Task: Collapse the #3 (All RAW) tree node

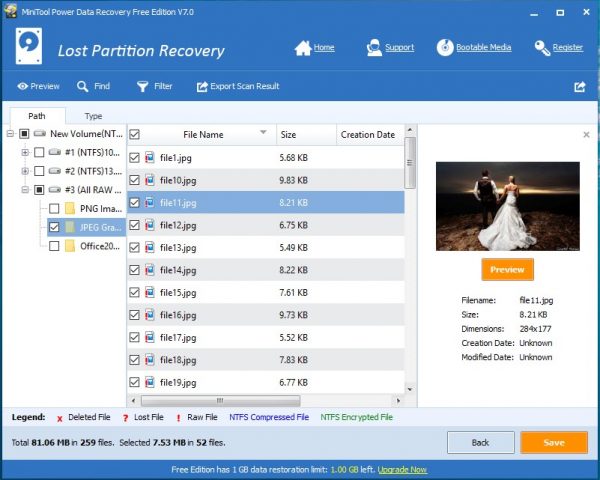Action: point(25,189)
